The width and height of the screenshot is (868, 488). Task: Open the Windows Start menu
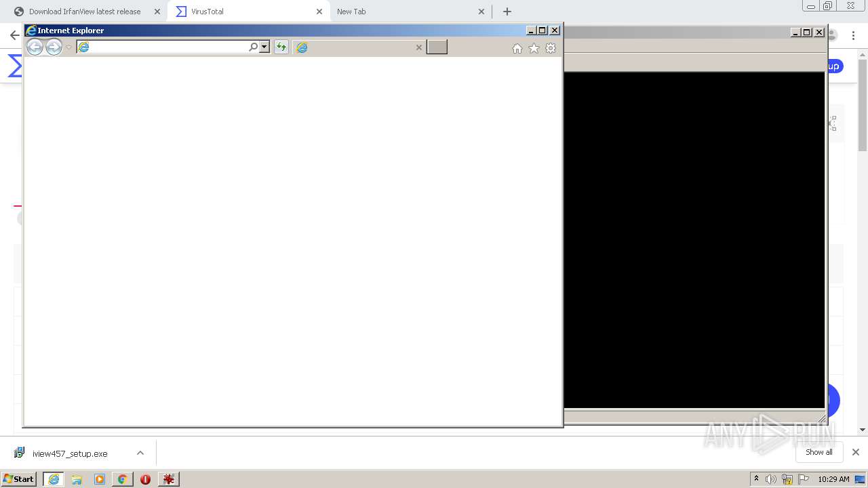(x=19, y=479)
